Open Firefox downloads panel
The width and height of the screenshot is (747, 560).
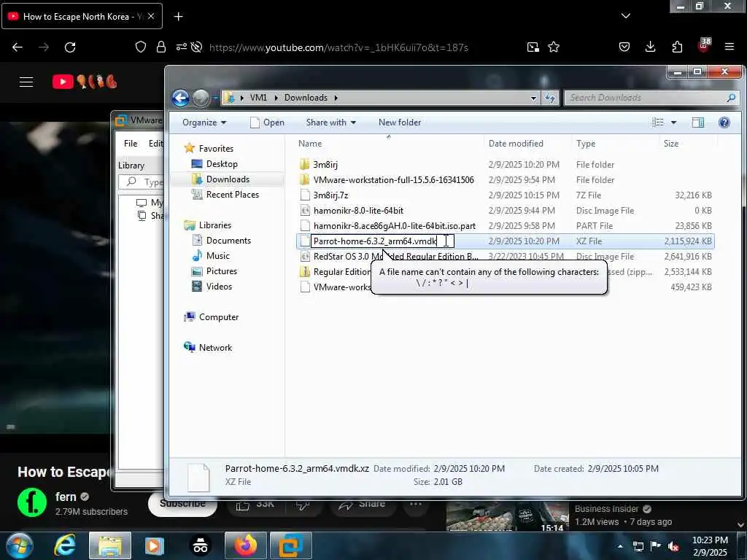650,47
